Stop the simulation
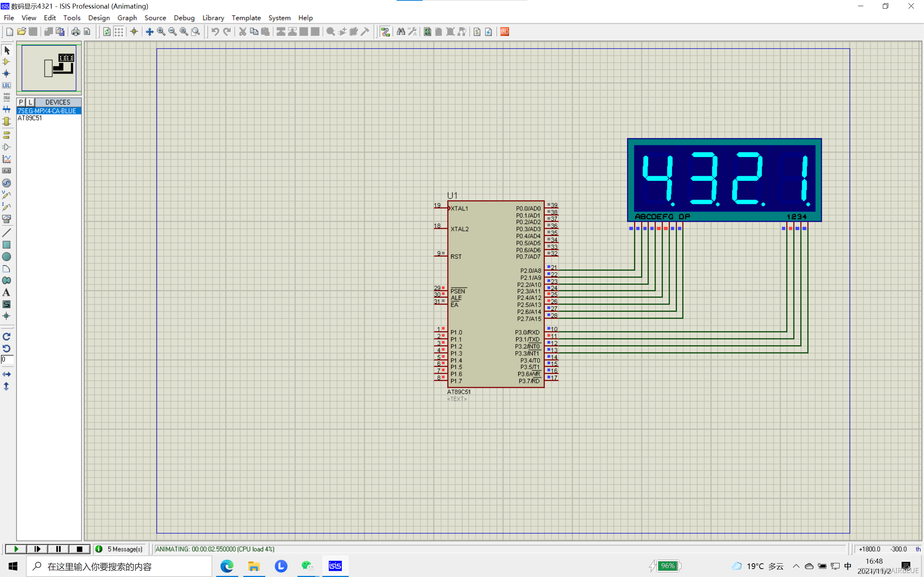The height and width of the screenshot is (577, 924). [79, 549]
